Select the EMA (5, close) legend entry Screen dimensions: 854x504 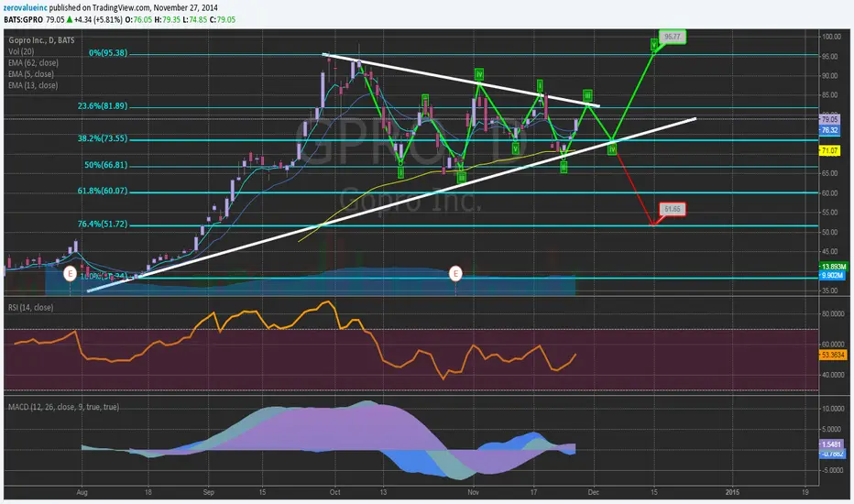click(31, 74)
